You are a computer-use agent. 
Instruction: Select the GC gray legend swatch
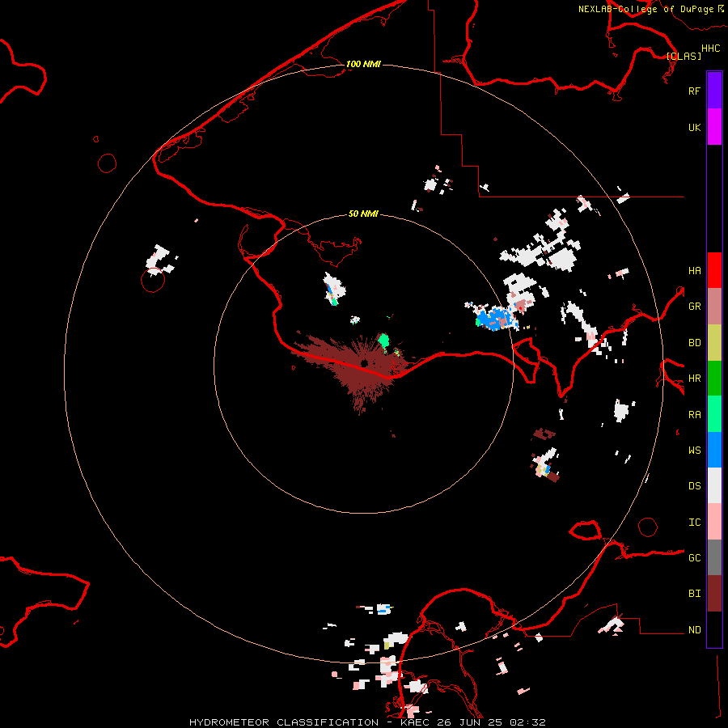pos(714,557)
